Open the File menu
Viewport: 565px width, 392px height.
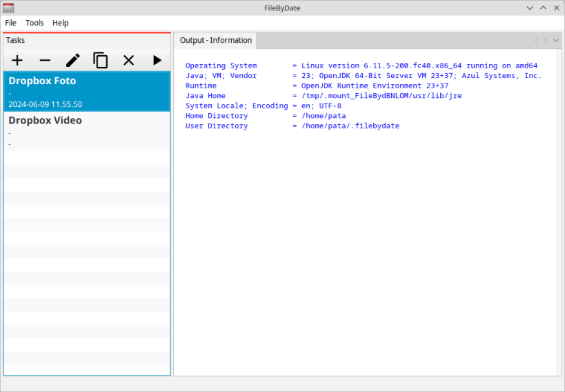10,23
